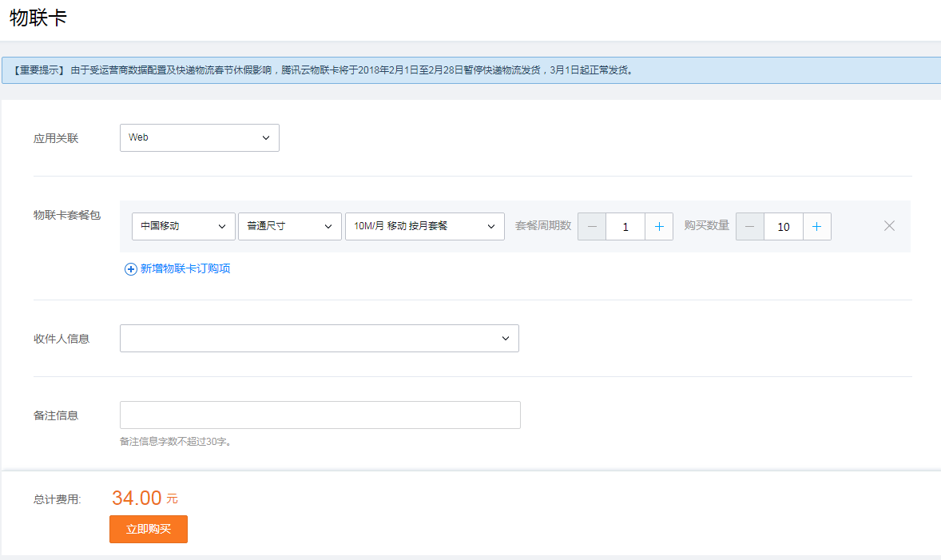Click the 收件人信息 label

pos(62,340)
